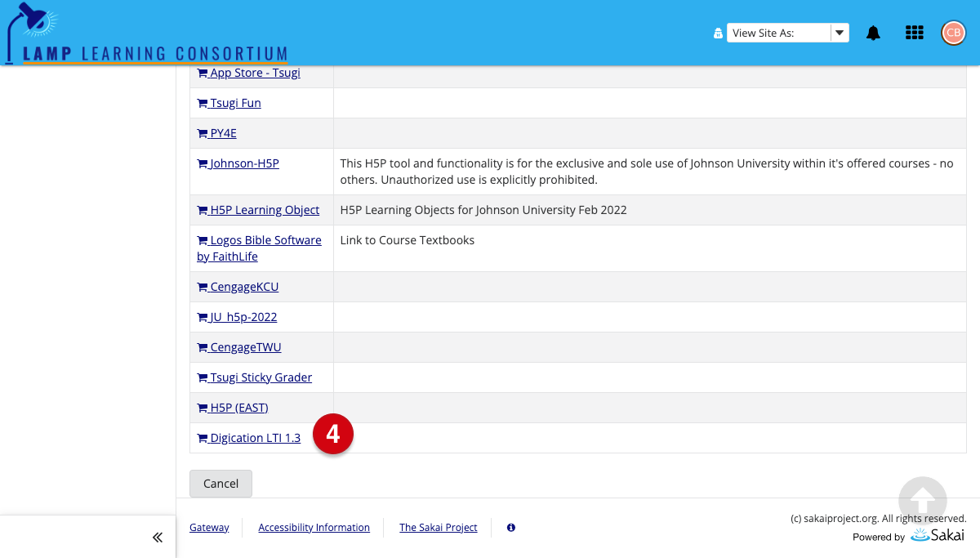Click the back-to-top arrow icon
Viewport: 980px width, 558px height.
923,500
